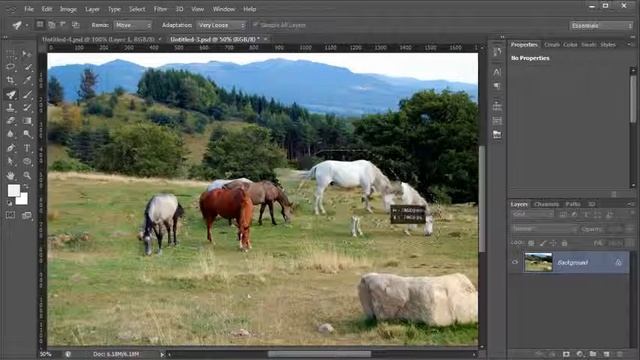This screenshot has height=360, width=640.
Task: Open the Essentials workspace dropdown
Action: coord(601,26)
